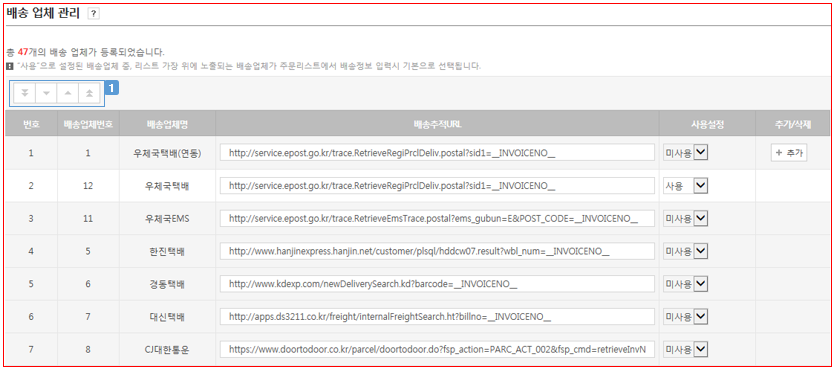The height and width of the screenshot is (369, 834).
Task: Click the 배송추적URL column header
Action: [437, 124]
